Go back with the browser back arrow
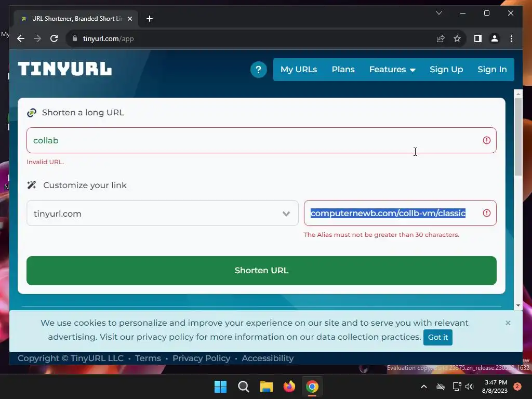This screenshot has height=399, width=532. pos(21,38)
